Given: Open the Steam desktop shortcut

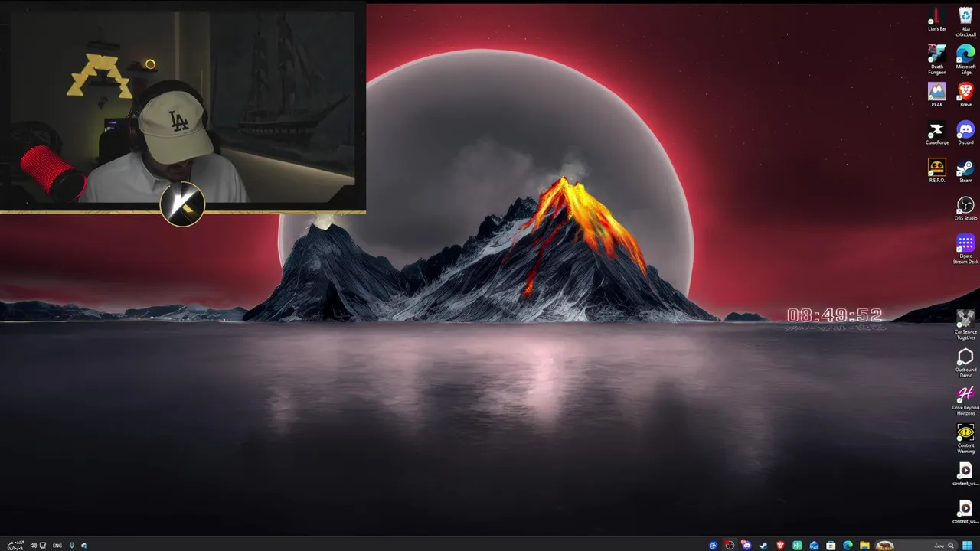Looking at the screenshot, I should click(965, 171).
